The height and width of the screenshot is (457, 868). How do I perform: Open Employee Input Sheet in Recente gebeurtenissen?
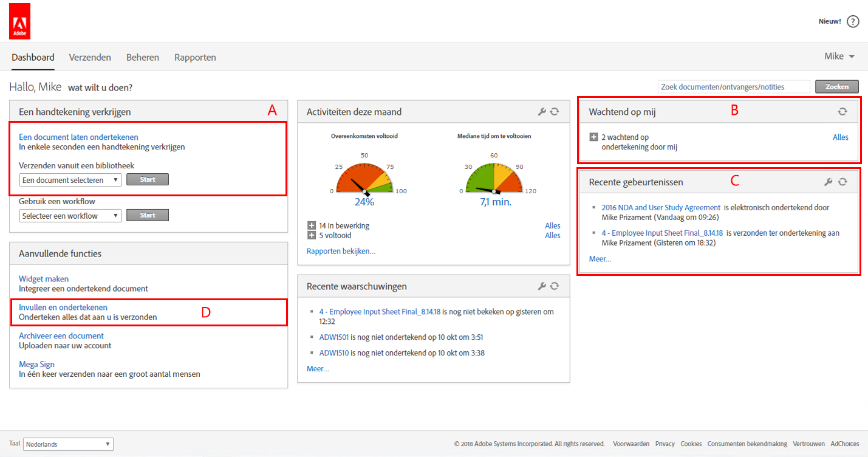click(x=662, y=233)
